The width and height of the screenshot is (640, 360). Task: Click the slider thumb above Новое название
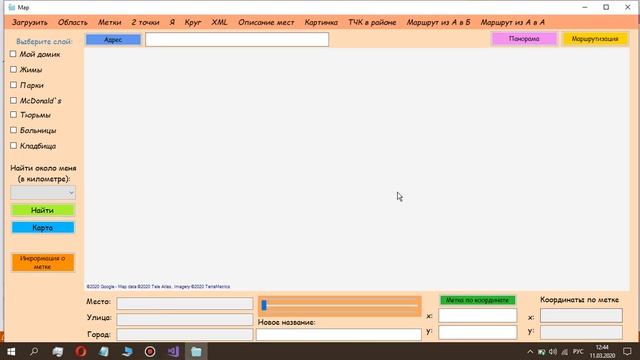(x=264, y=305)
